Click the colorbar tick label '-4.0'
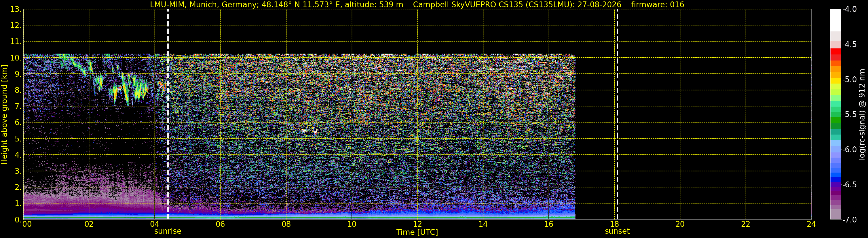868x238 pixels. (849, 10)
